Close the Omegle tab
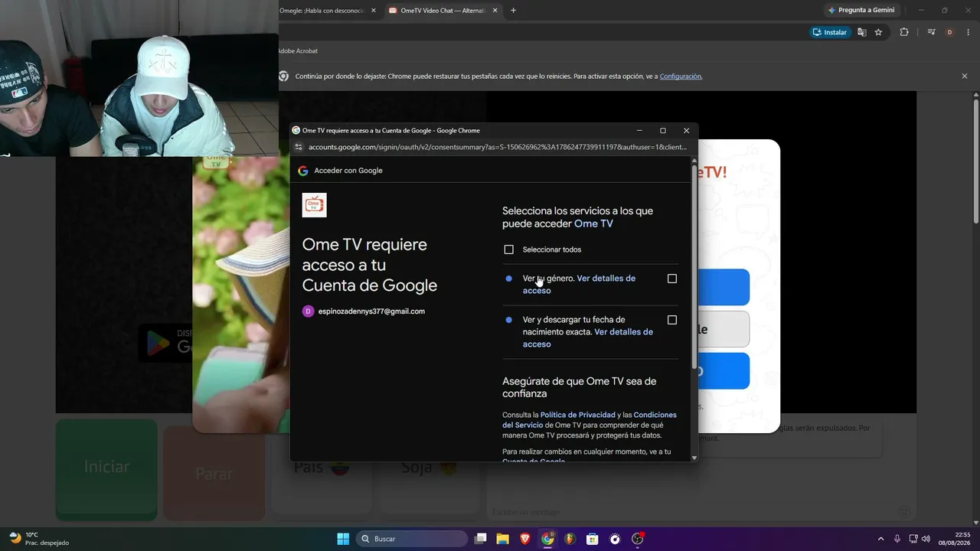The image size is (980, 551). 373,11
